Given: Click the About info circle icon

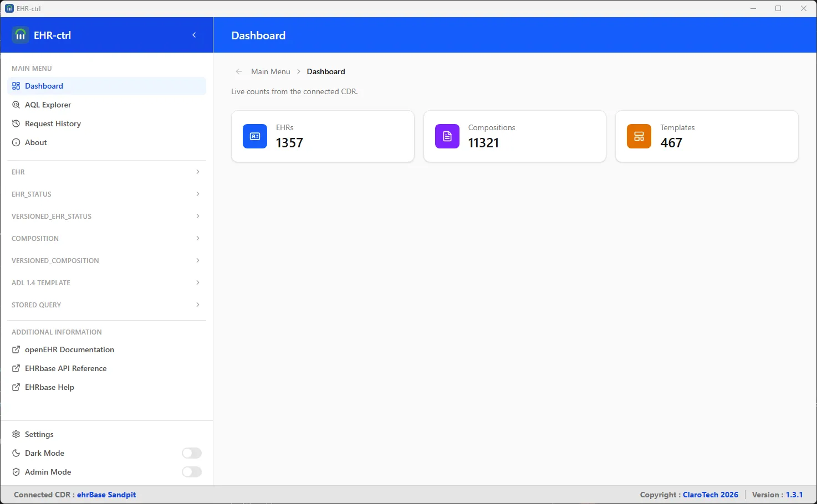Looking at the screenshot, I should click(x=16, y=142).
